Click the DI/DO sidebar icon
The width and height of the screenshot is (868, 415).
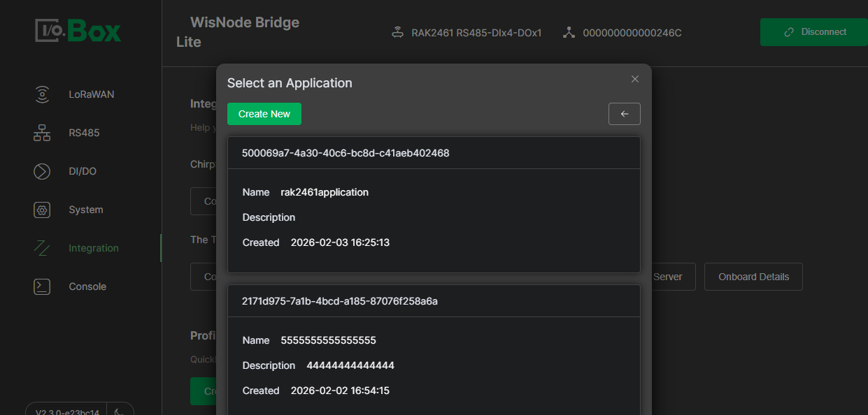click(x=42, y=171)
